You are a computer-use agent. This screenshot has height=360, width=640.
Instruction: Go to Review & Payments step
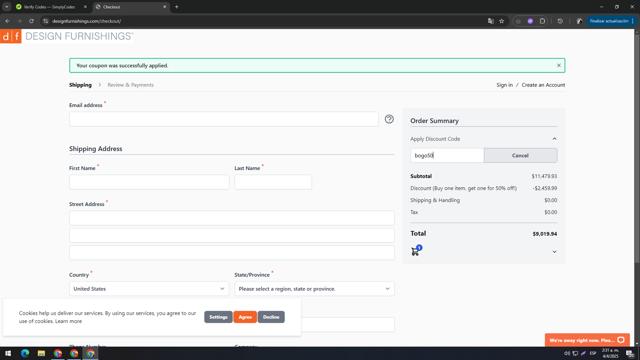(131, 85)
